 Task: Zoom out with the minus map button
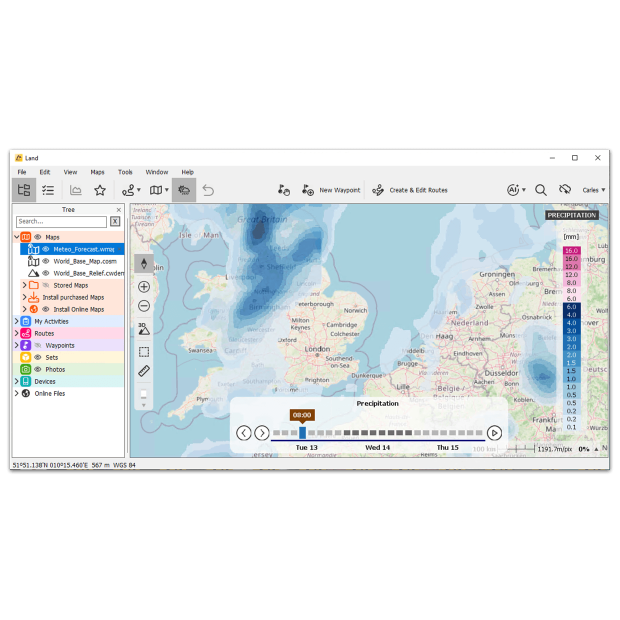[x=144, y=306]
